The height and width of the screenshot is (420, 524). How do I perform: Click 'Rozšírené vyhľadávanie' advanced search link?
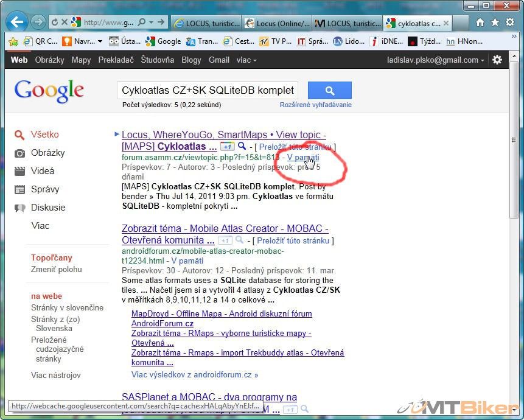[x=315, y=105]
